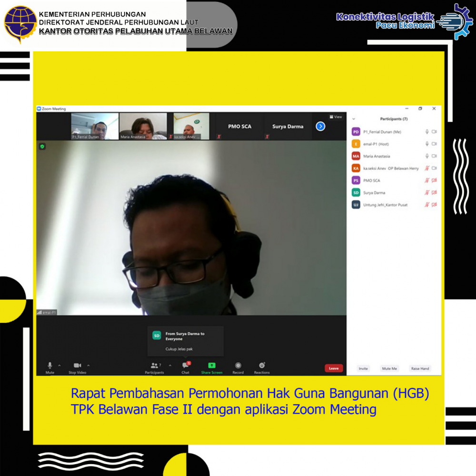Select Maria Anastasia in participants list
This screenshot has height=476, width=476.
point(394,156)
